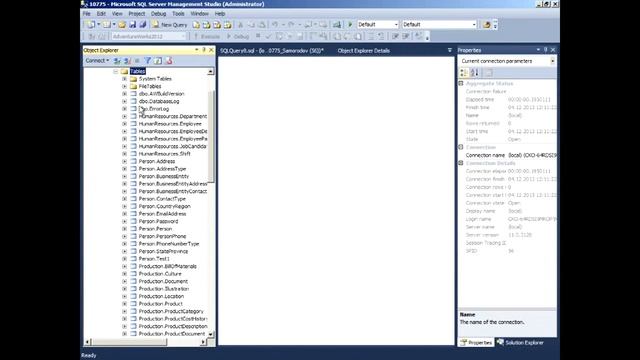Viewport: 640px width, 360px height.
Task: Click the Execute query button
Action: [x=207, y=36]
